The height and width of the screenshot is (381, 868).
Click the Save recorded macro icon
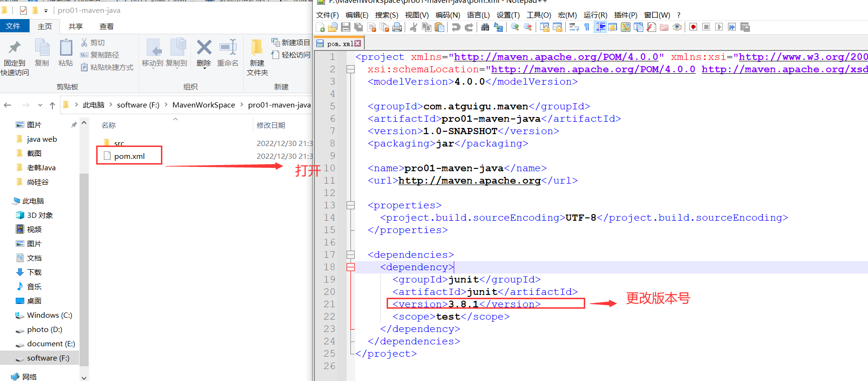point(745,27)
